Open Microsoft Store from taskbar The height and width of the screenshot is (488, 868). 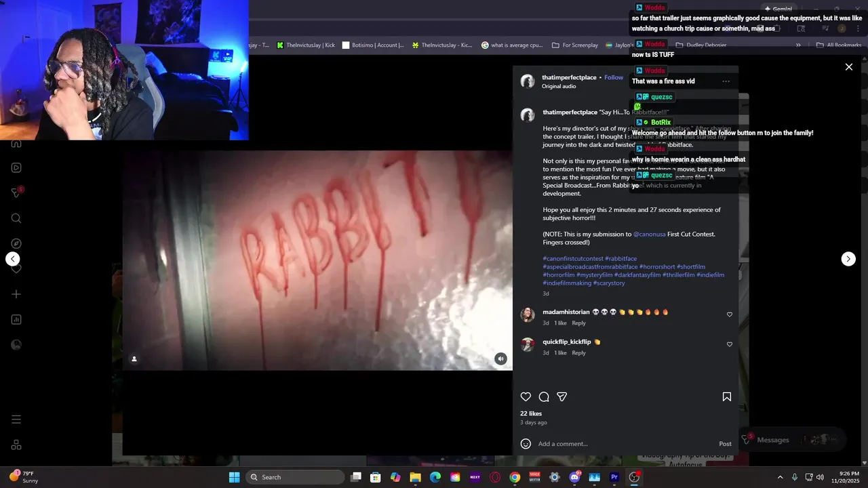[x=376, y=477]
